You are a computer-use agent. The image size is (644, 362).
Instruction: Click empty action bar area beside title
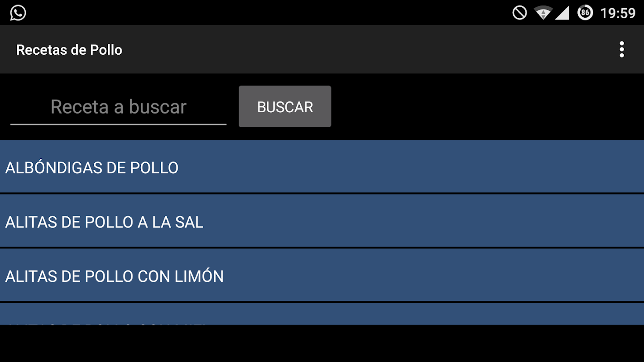(362, 49)
